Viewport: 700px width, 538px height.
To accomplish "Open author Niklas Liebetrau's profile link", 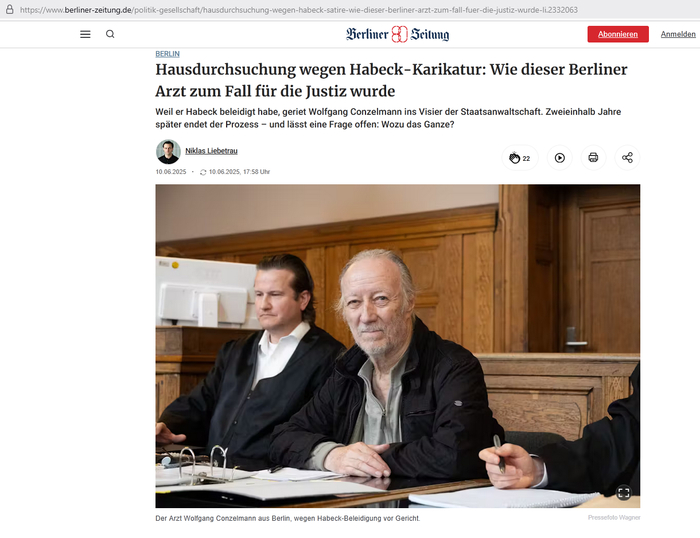I will (x=212, y=151).
